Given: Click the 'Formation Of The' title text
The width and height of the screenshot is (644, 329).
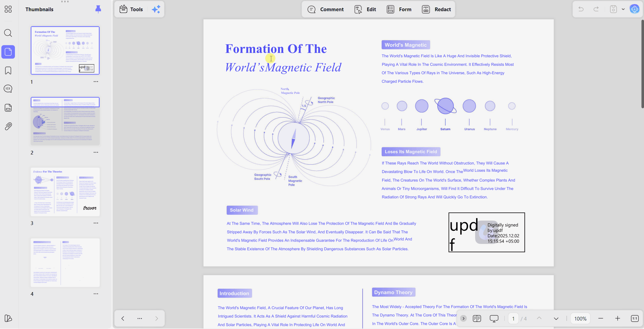Looking at the screenshot, I should pyautogui.click(x=276, y=49).
